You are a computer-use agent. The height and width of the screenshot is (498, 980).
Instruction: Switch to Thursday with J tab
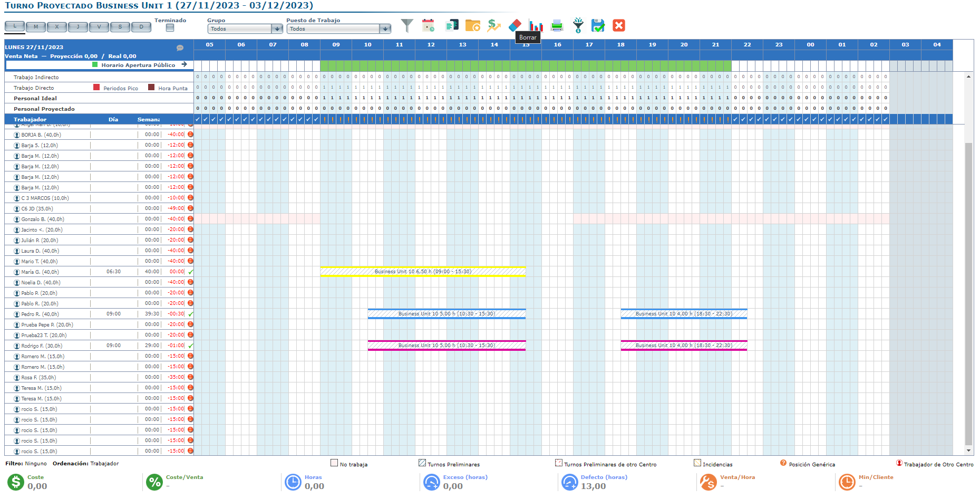pyautogui.click(x=78, y=26)
